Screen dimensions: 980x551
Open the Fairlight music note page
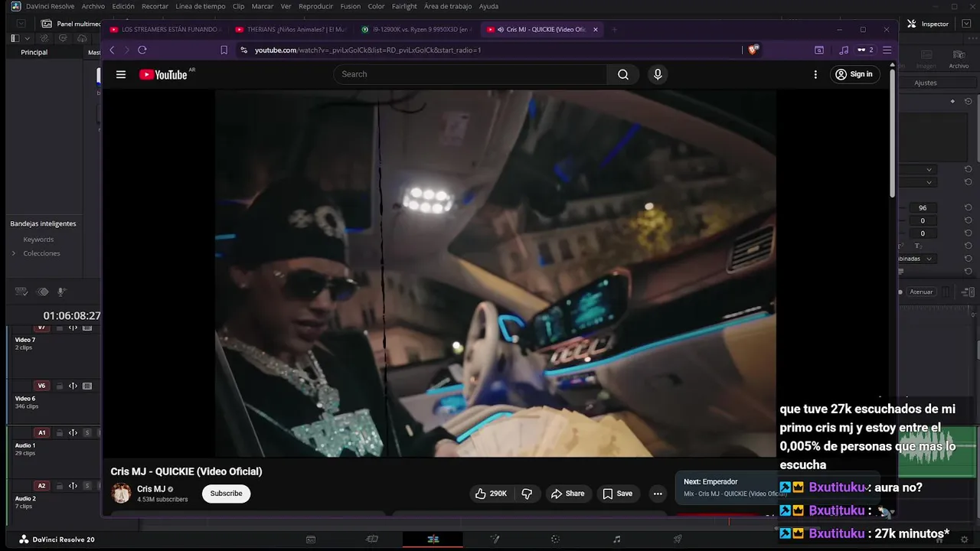pos(617,540)
